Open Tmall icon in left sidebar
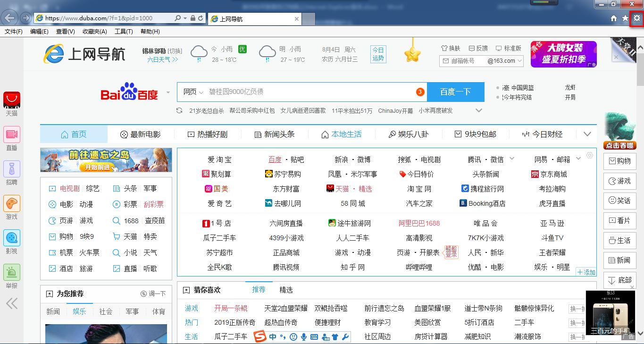The width and height of the screenshot is (644, 344). [12, 100]
